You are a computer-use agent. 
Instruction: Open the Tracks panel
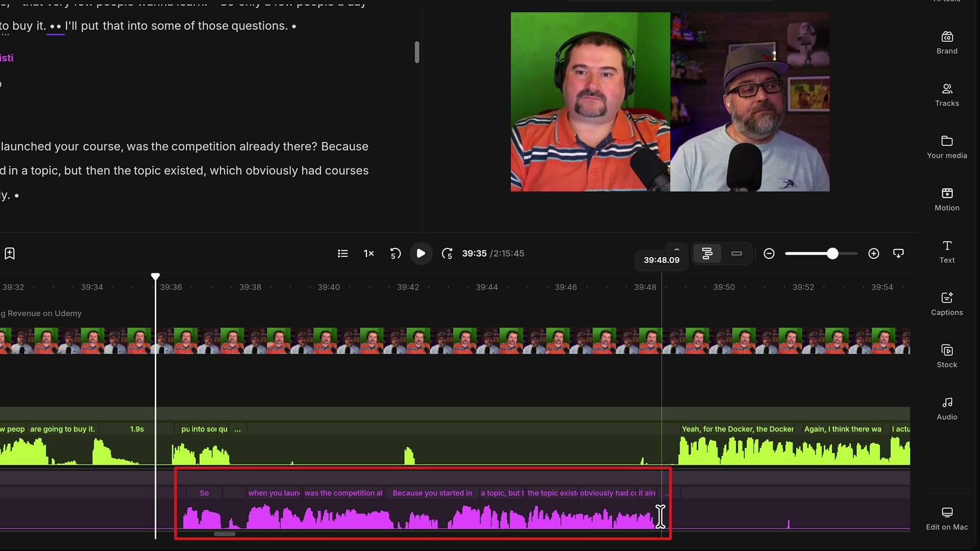[947, 95]
